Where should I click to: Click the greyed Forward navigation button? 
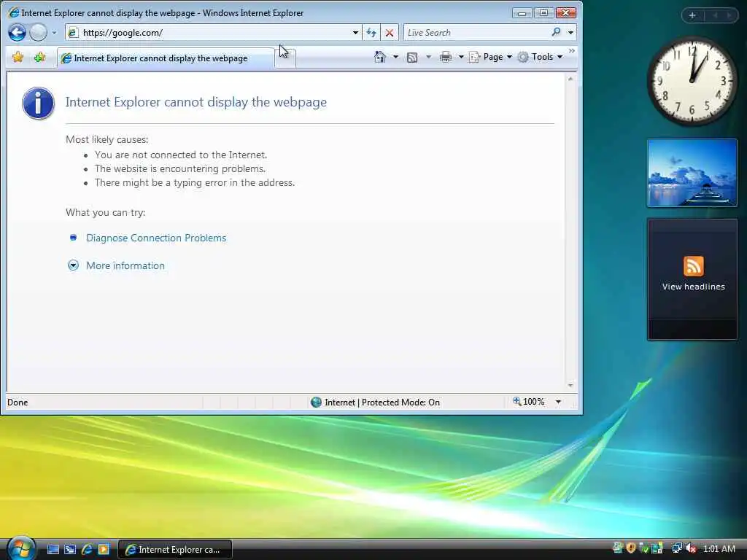[x=38, y=32]
